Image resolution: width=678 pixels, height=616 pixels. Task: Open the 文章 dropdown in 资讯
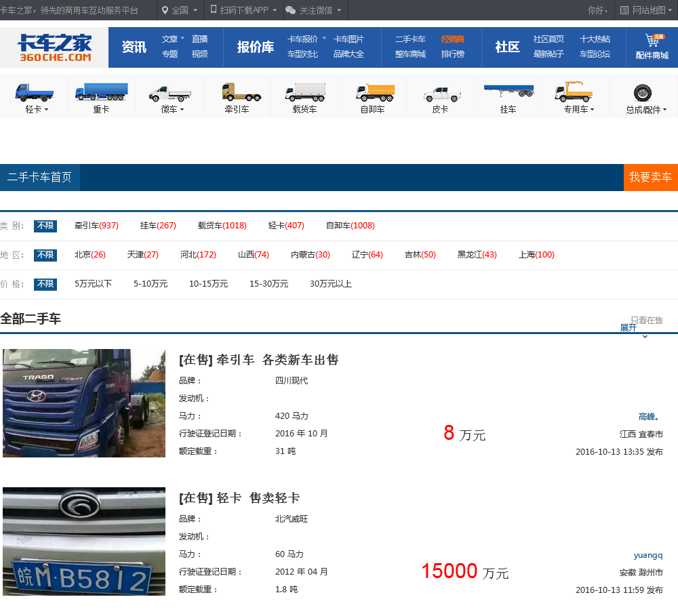point(183,38)
